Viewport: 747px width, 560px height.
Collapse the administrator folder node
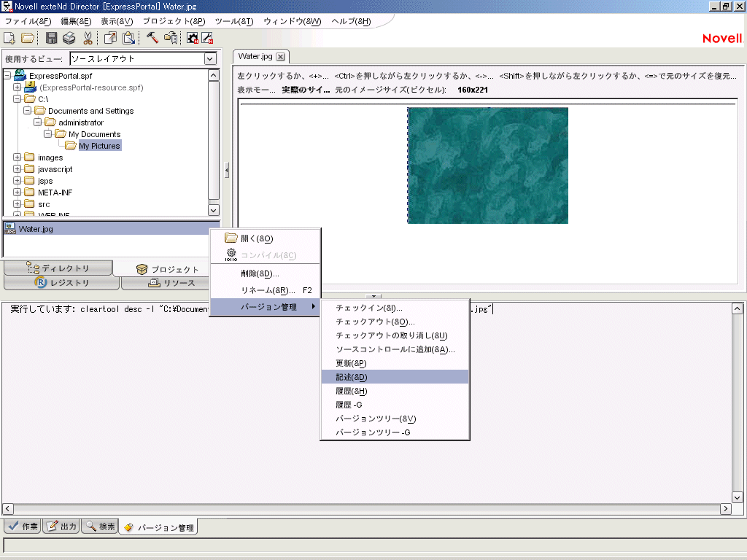38,122
